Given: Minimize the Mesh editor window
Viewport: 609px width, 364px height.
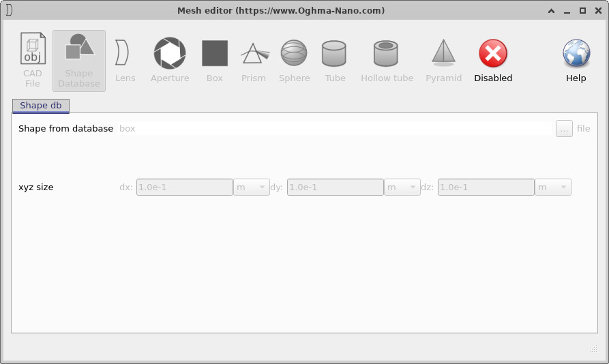Looking at the screenshot, I should pos(567,11).
